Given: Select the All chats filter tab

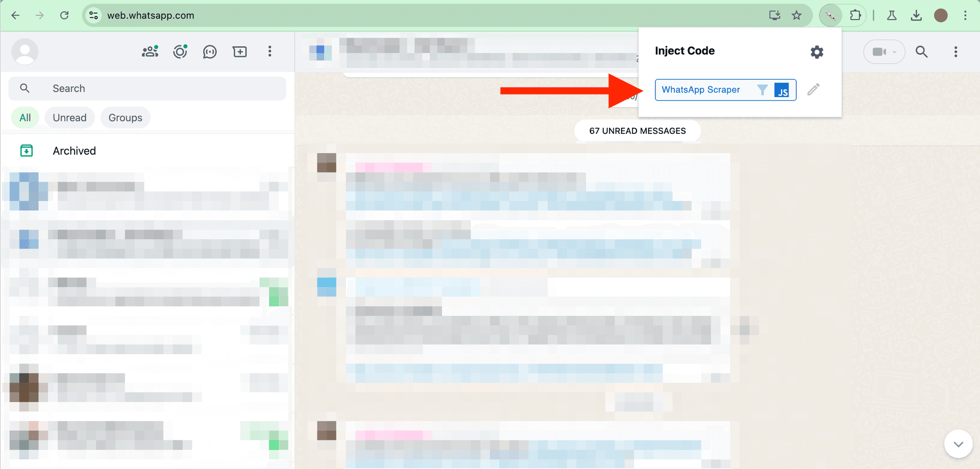Looking at the screenshot, I should [x=24, y=117].
